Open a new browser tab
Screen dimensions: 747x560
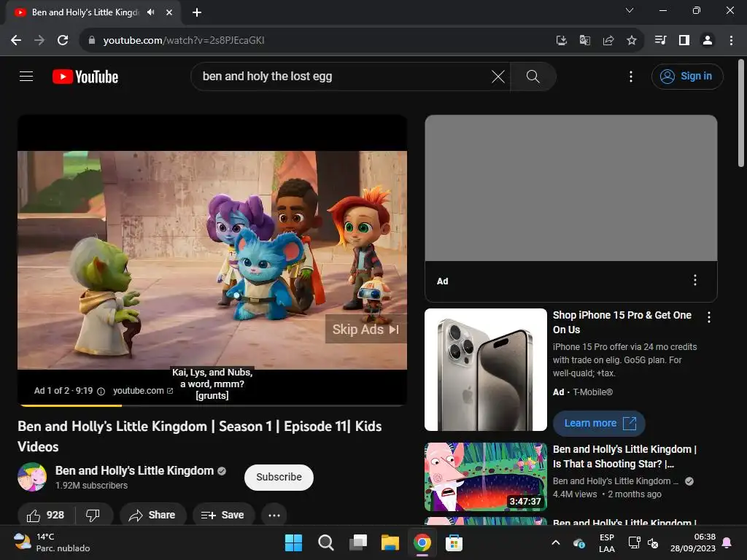[197, 12]
